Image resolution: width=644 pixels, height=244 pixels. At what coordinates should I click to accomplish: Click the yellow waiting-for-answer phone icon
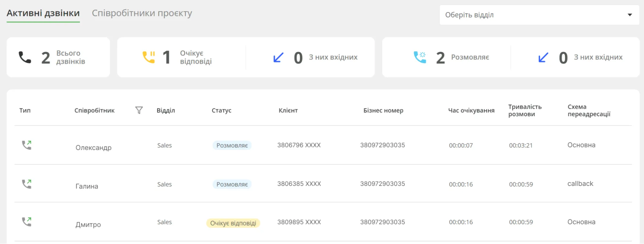click(149, 57)
